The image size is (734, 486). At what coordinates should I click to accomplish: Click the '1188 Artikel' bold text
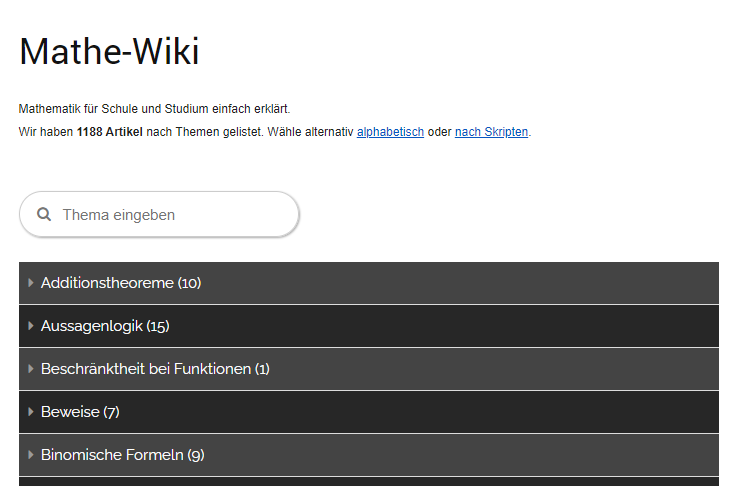tap(110, 132)
